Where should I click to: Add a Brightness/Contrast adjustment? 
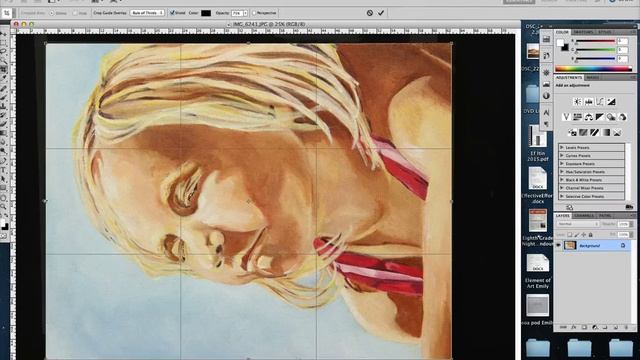(x=577, y=102)
